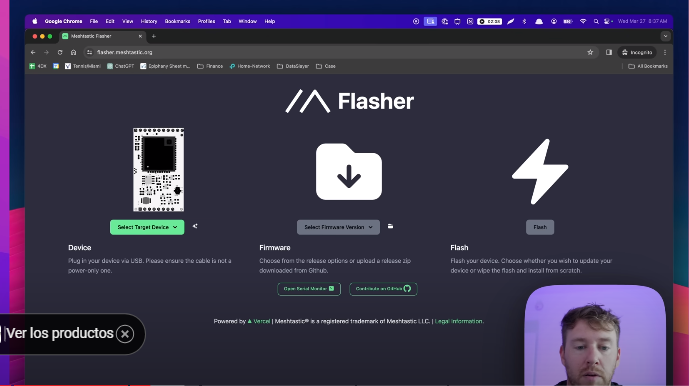Open the History menu in menu bar
This screenshot has width=689, height=386.
click(149, 21)
